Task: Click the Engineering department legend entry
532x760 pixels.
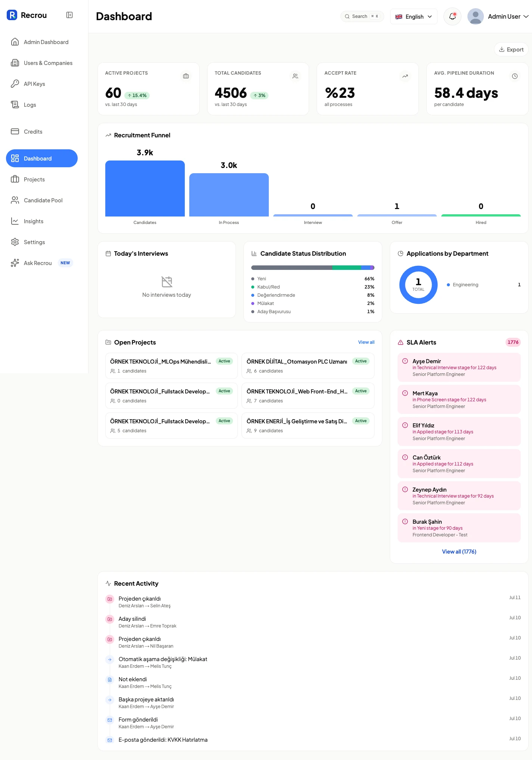Action: [x=484, y=285]
